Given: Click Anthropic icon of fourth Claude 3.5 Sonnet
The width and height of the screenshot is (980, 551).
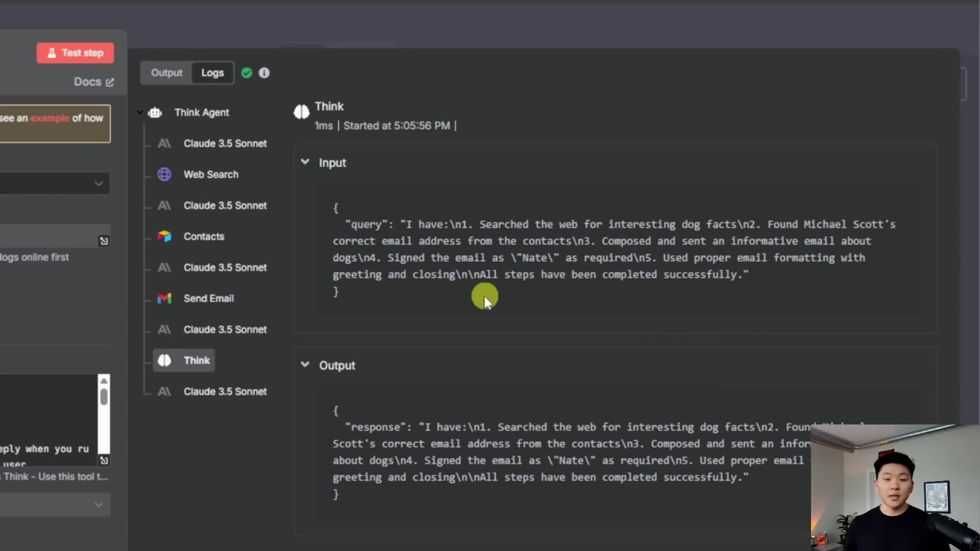Looking at the screenshot, I should [165, 329].
